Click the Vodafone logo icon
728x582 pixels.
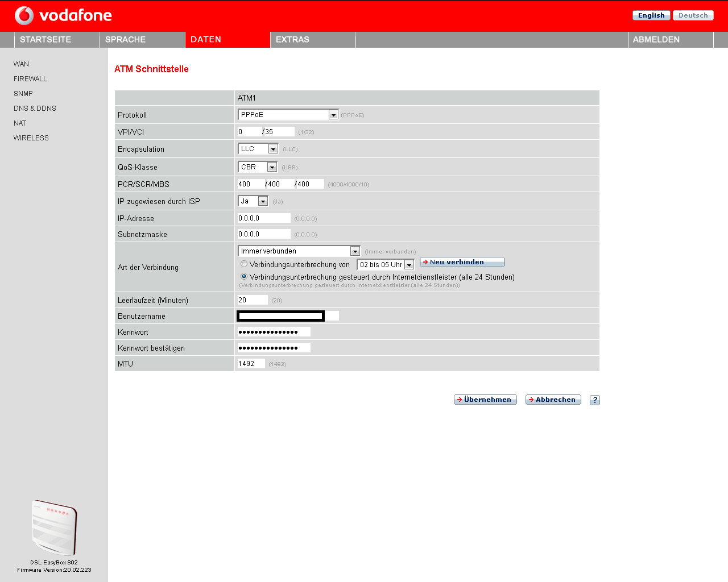point(24,15)
